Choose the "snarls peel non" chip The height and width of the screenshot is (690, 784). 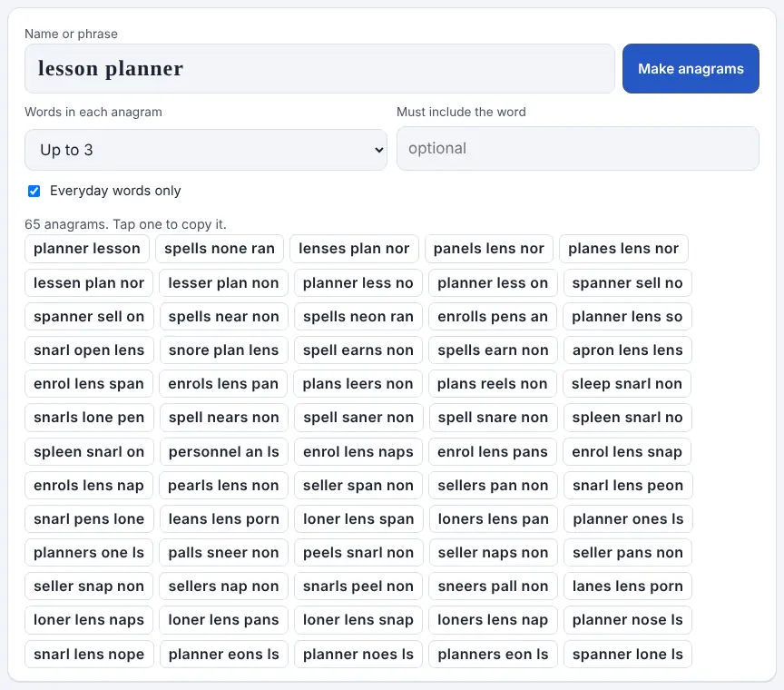click(x=358, y=586)
